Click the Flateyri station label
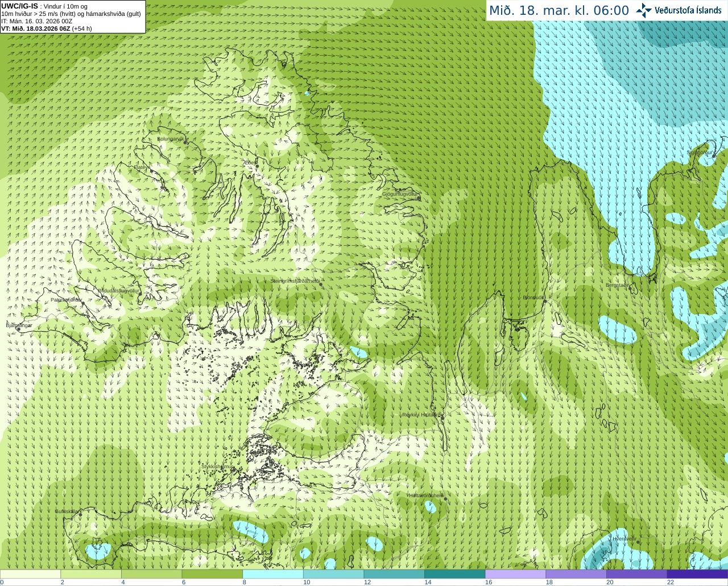This screenshot has height=586, width=728. click(x=142, y=167)
